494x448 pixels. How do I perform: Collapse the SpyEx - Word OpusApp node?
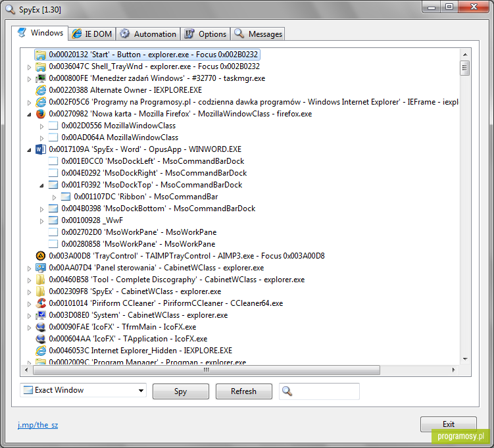[29, 150]
